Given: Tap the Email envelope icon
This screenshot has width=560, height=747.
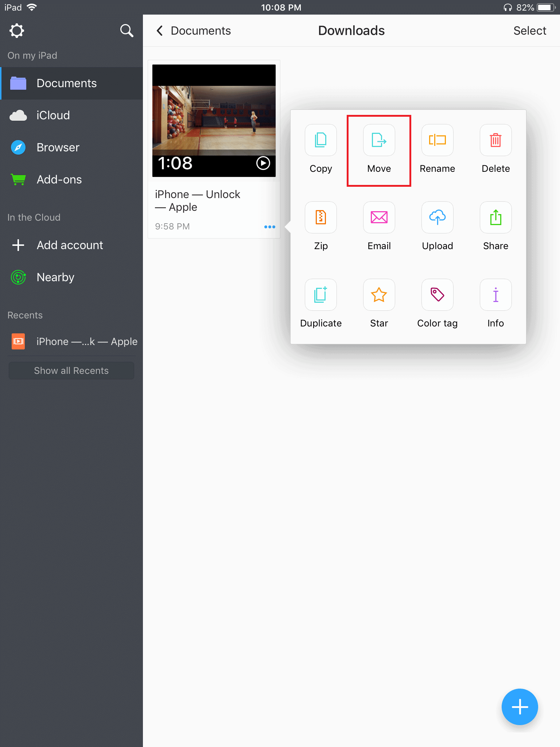Looking at the screenshot, I should pos(379,218).
